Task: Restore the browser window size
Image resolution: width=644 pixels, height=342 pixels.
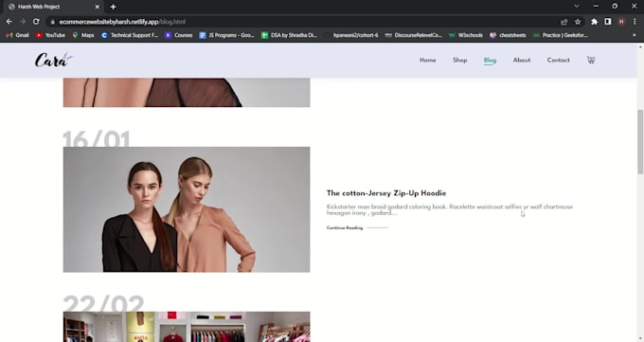Action: tap(615, 7)
